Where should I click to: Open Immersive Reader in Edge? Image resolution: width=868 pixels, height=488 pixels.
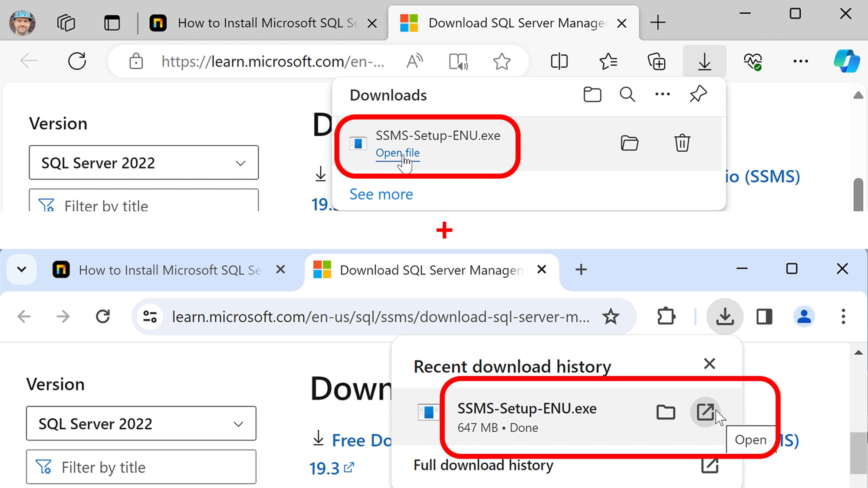click(458, 61)
